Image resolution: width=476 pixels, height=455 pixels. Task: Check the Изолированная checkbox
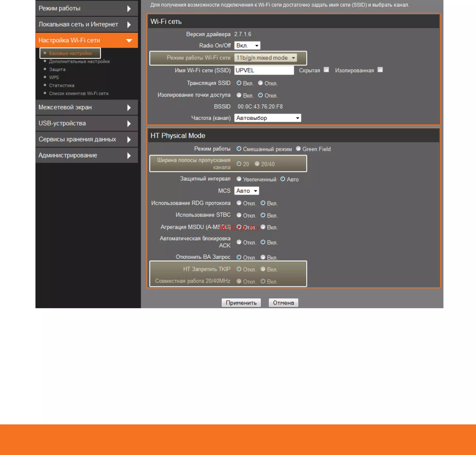(x=380, y=70)
